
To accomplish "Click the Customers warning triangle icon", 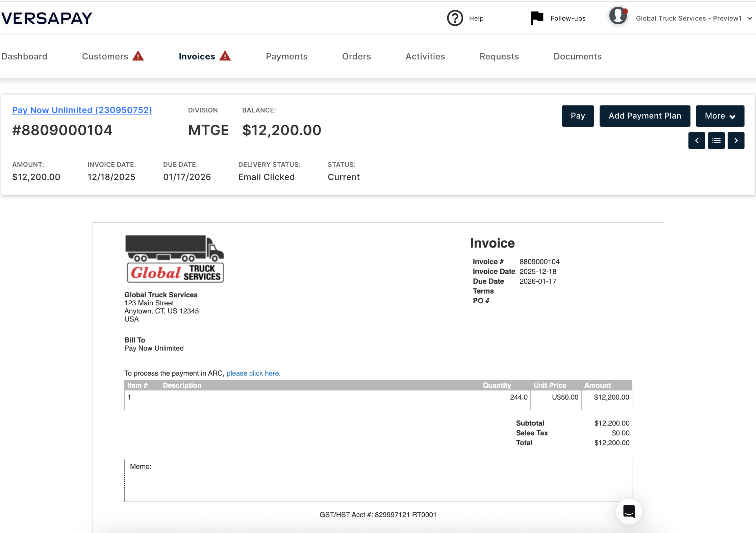I will [138, 56].
